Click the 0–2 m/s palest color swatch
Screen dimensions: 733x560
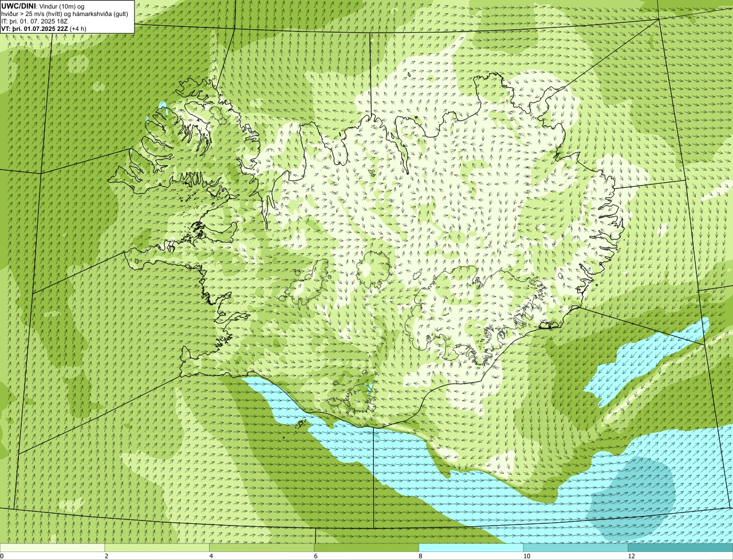point(53,548)
